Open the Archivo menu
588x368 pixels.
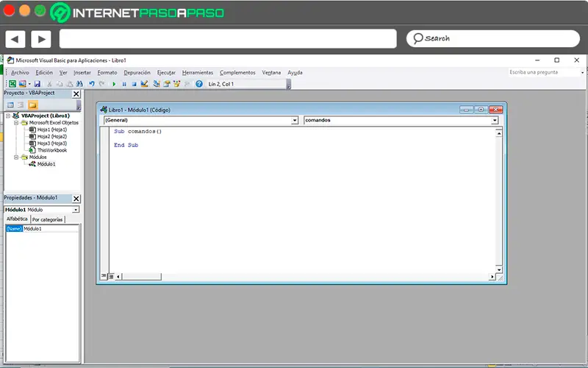(x=20, y=72)
